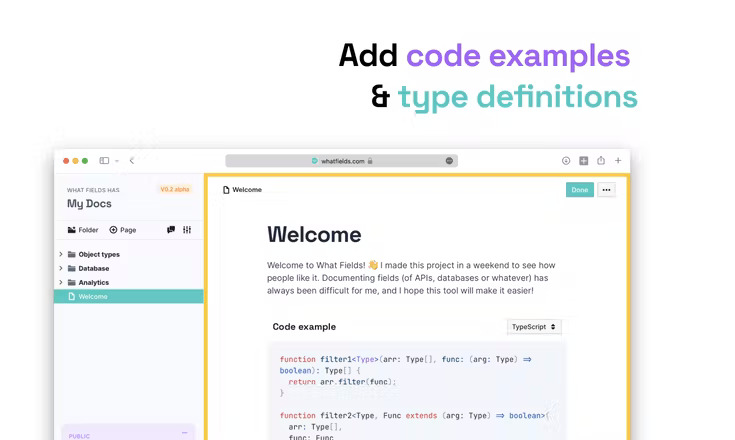Click the welcome paragraph text
735x440 pixels.
pos(411,278)
